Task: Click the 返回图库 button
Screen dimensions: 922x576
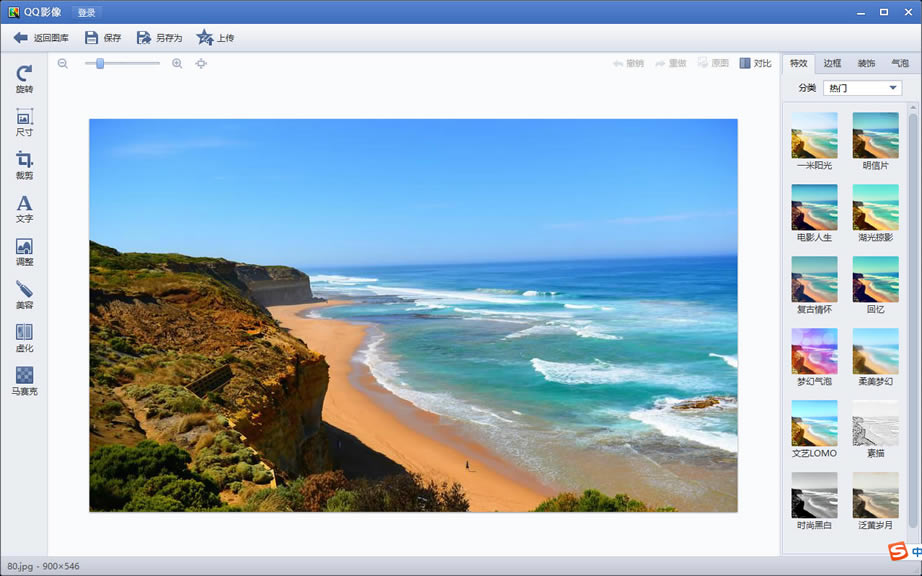Action: (x=41, y=38)
